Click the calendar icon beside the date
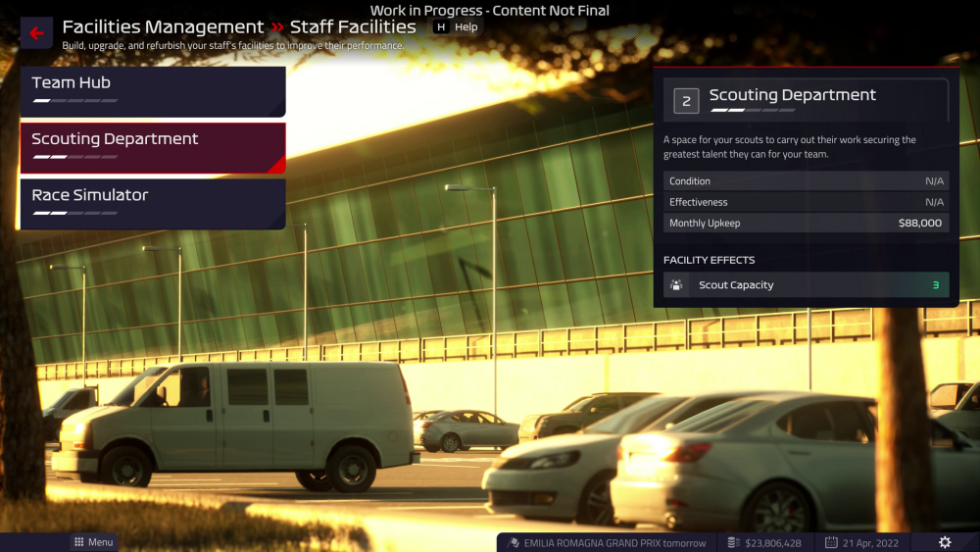Viewport: 980px width, 552px height. coord(831,542)
